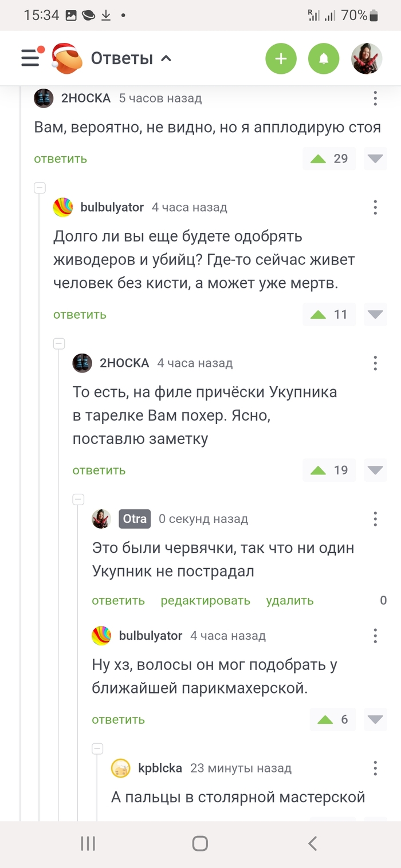Viewport: 401px width, 868px height.
Task: Click удалить to delete Otra's comment
Action: (290, 601)
